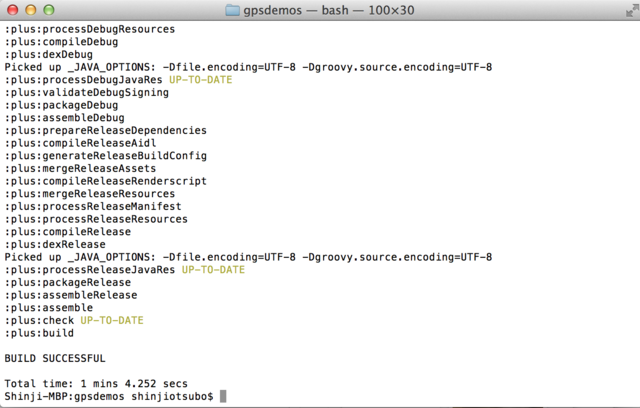Image resolution: width=640 pixels, height=408 pixels.
Task: Click the ':plus:processDebugResources' line
Action: coord(90,29)
